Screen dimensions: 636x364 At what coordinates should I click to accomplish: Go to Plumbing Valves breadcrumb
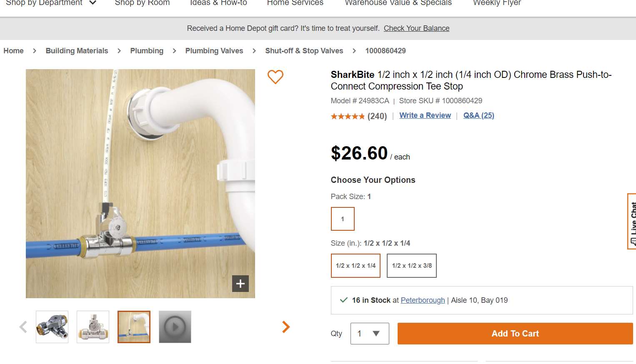(214, 51)
